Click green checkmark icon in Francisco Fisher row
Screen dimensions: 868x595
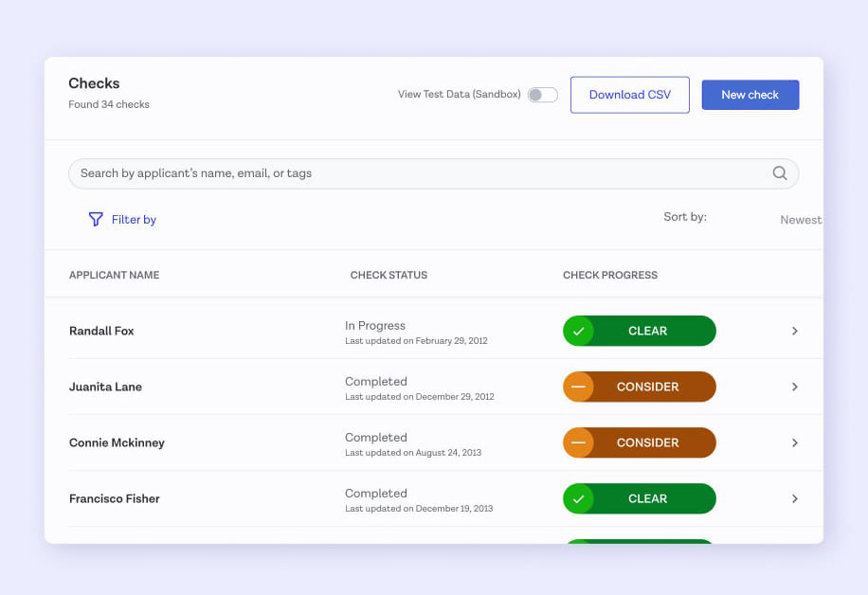pos(578,498)
